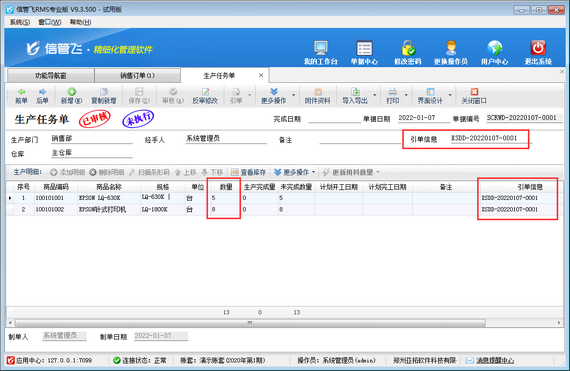Image resolution: width=570 pixels, height=371 pixels.
Task: Click 修改密码 lock icon
Action: [x=408, y=48]
